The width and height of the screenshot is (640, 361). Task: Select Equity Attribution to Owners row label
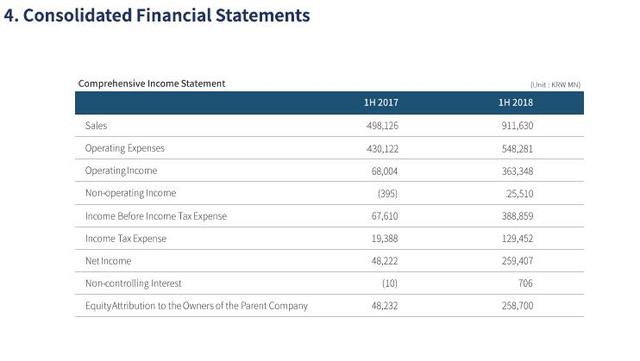[196, 306]
